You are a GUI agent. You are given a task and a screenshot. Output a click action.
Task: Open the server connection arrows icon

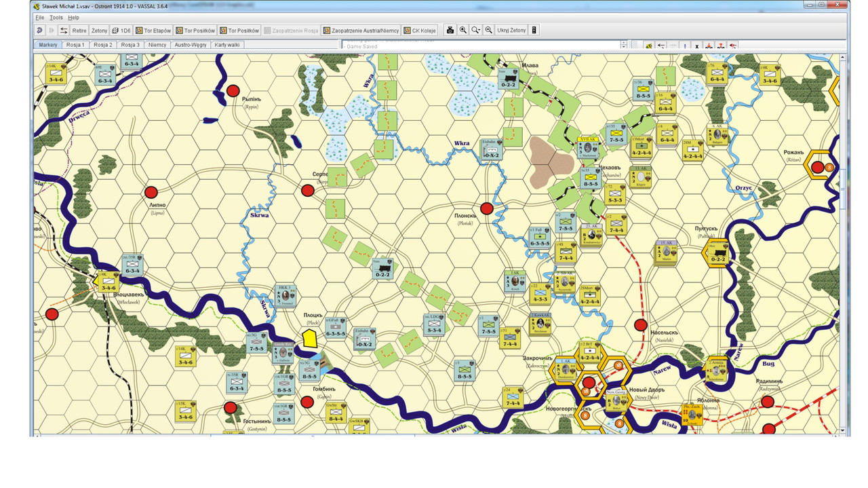tap(64, 31)
